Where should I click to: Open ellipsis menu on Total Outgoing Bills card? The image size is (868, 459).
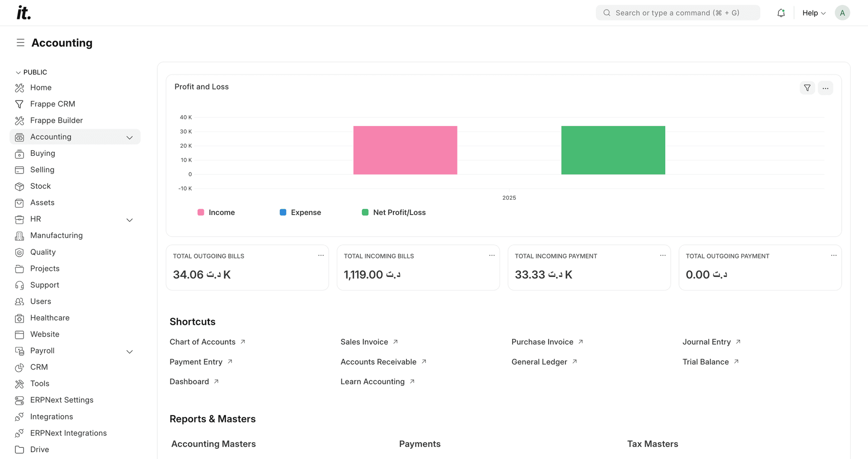(x=321, y=255)
